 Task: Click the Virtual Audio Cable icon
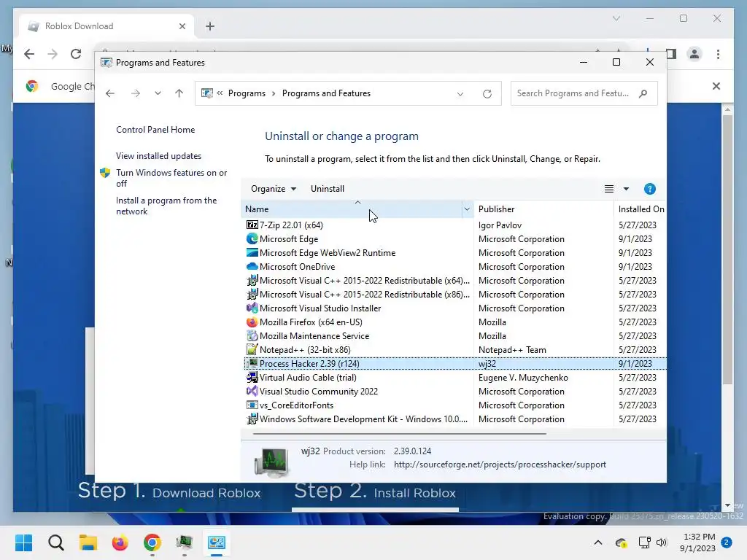click(252, 377)
